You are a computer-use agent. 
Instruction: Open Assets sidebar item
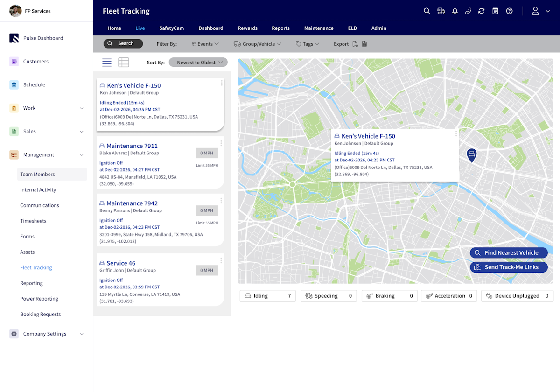[27, 252]
